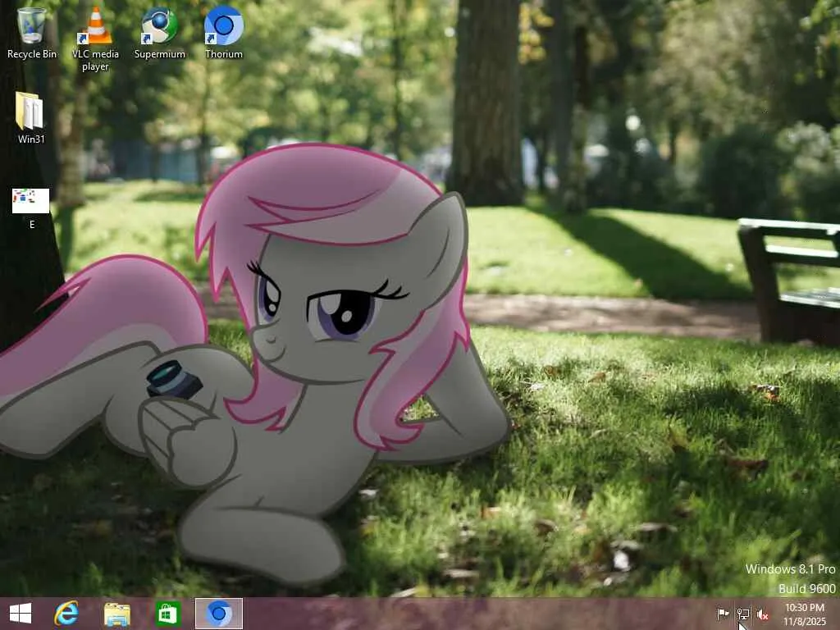The height and width of the screenshot is (630, 840).
Task: Select the Thorium desktop shortcut
Action: click(x=224, y=33)
